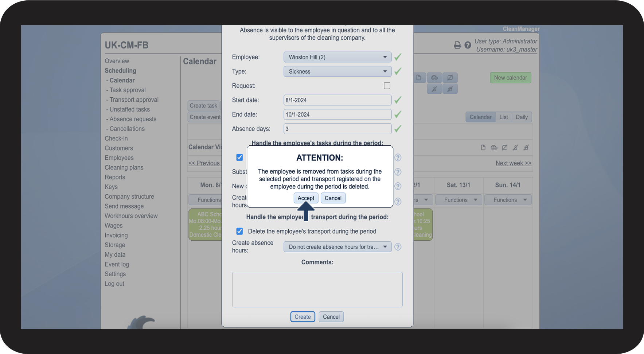This screenshot has height=354, width=644.
Task: Click the crossed-out square button above Calendar tabs
Action: click(450, 78)
